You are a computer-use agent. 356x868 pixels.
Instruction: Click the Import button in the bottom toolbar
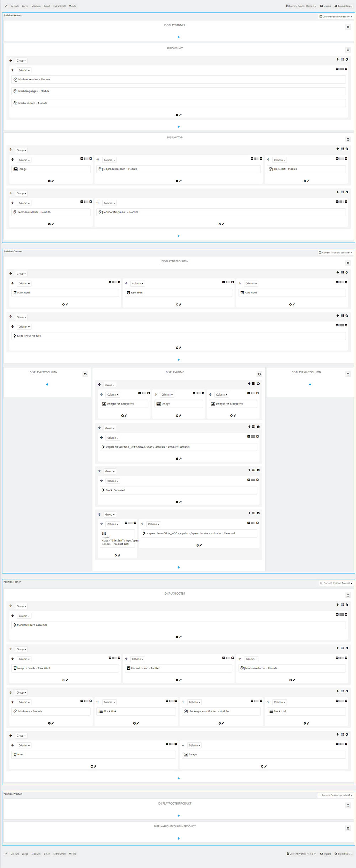coord(325,854)
